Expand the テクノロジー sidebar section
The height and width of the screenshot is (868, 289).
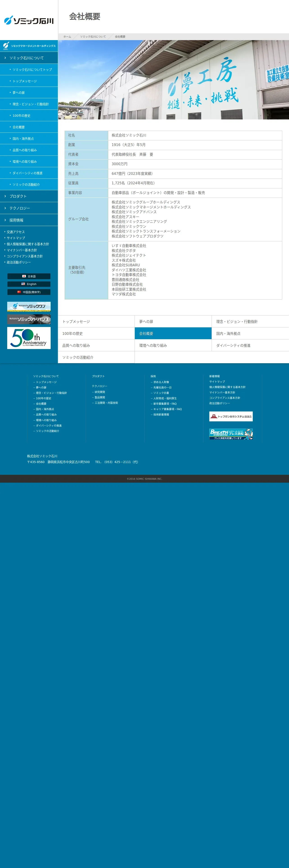(x=29, y=208)
